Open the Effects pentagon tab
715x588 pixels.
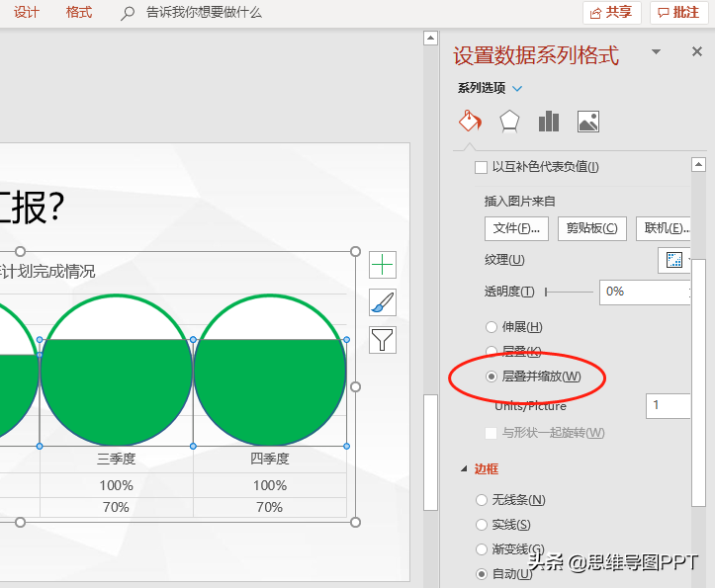509,122
